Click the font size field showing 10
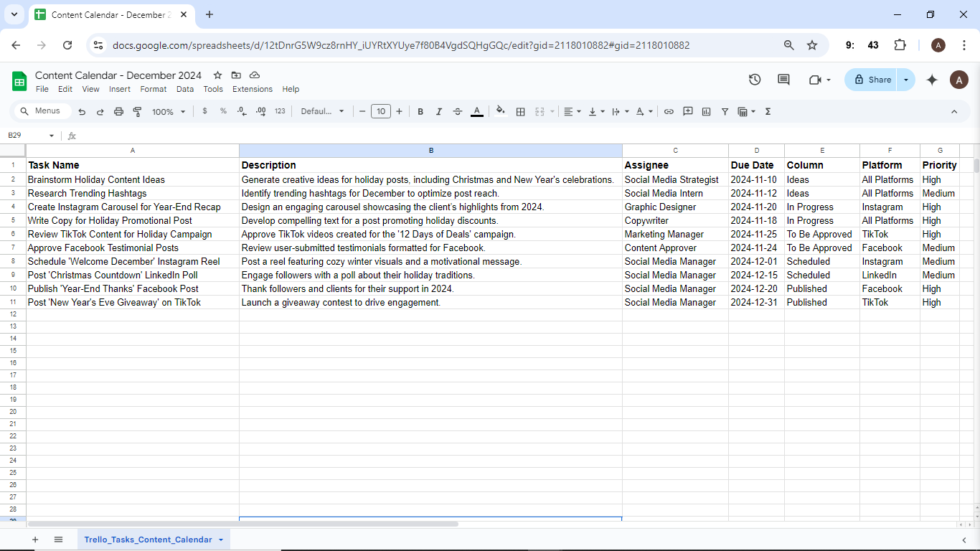Image resolution: width=980 pixels, height=551 pixels. pyautogui.click(x=381, y=111)
